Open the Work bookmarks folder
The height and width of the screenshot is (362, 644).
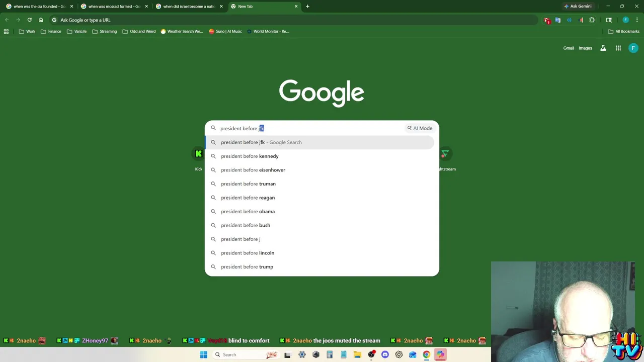[27, 31]
